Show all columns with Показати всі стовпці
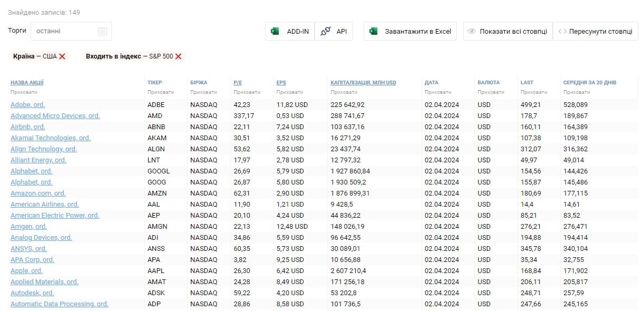 (508, 31)
